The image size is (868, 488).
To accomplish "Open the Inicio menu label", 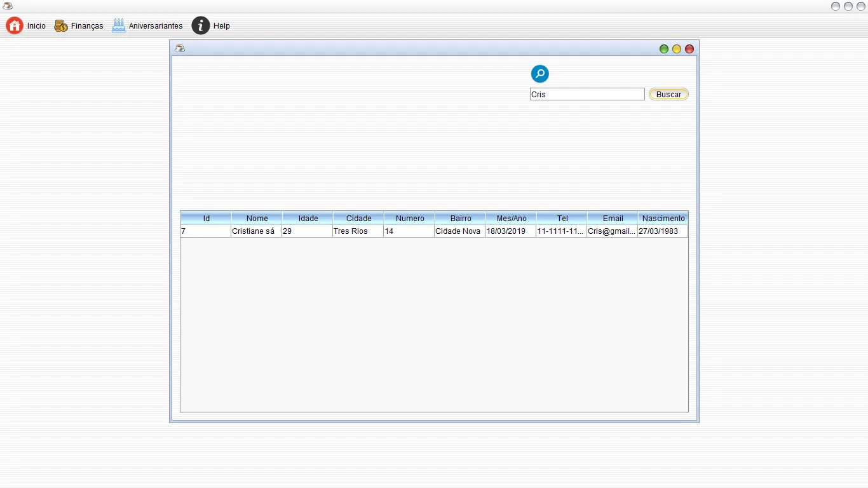I will click(36, 26).
